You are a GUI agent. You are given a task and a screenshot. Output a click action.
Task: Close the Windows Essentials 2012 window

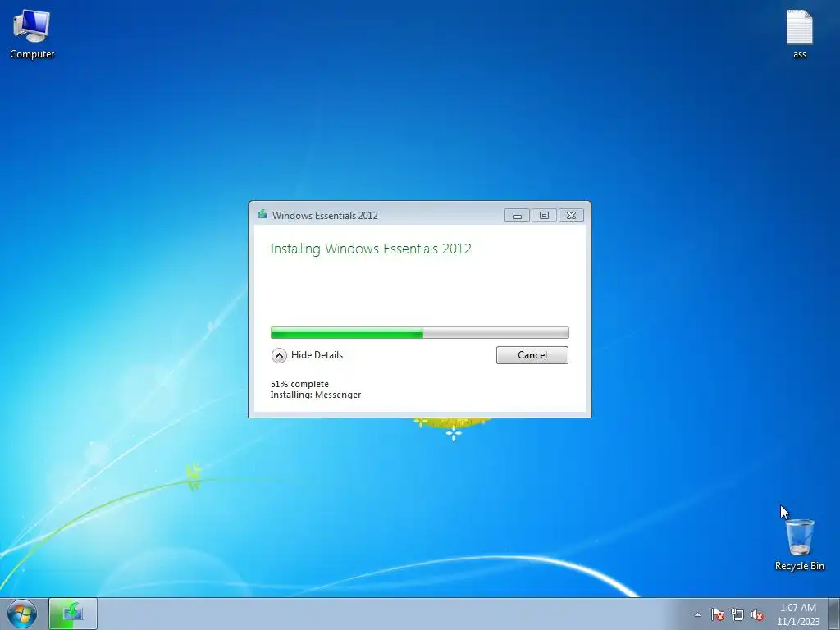(571, 216)
